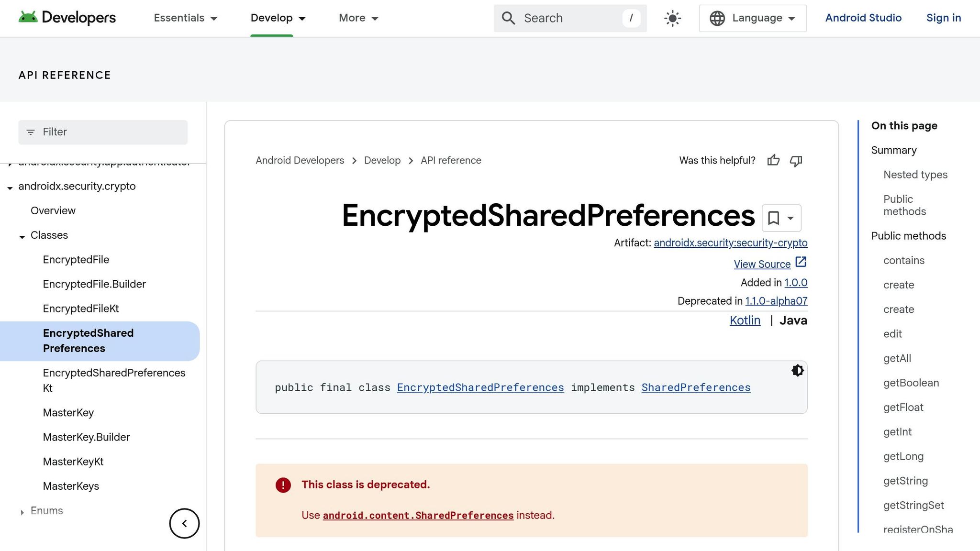The height and width of the screenshot is (551, 980).
Task: Click the Search input field
Action: (570, 18)
